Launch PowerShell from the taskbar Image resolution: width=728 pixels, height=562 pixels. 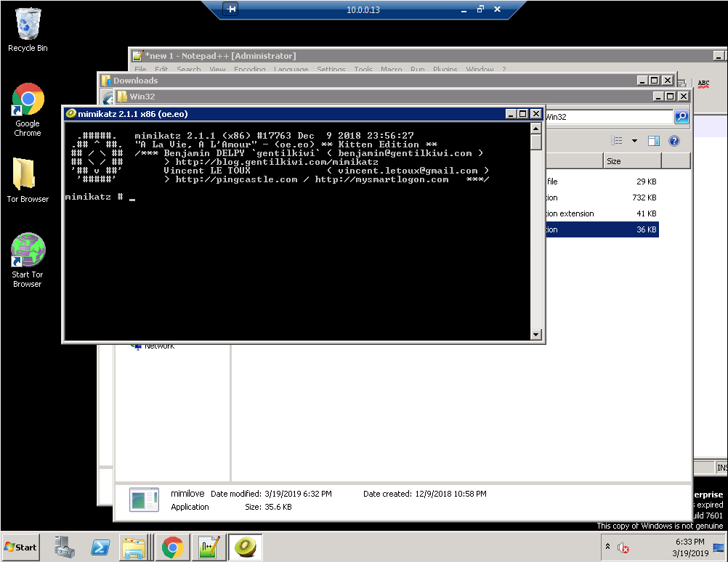coord(100,547)
